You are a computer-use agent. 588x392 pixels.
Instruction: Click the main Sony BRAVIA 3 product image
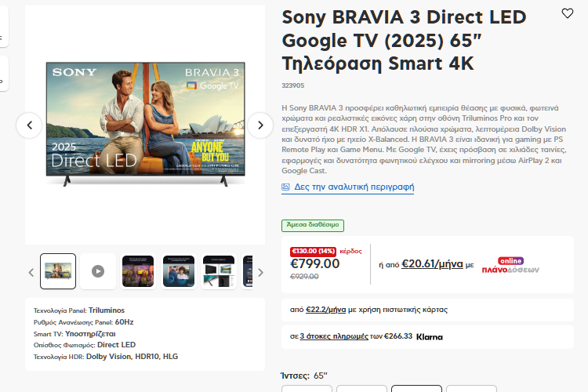(x=146, y=124)
